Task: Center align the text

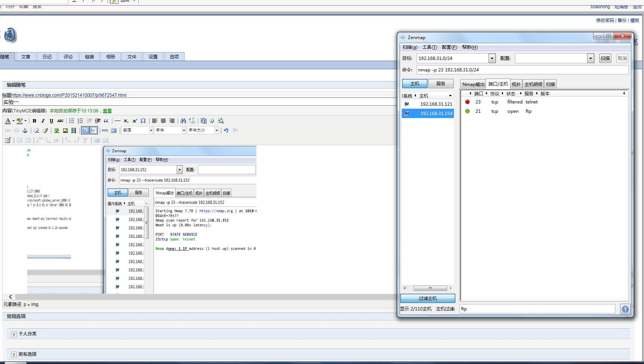Action: (x=163, y=121)
